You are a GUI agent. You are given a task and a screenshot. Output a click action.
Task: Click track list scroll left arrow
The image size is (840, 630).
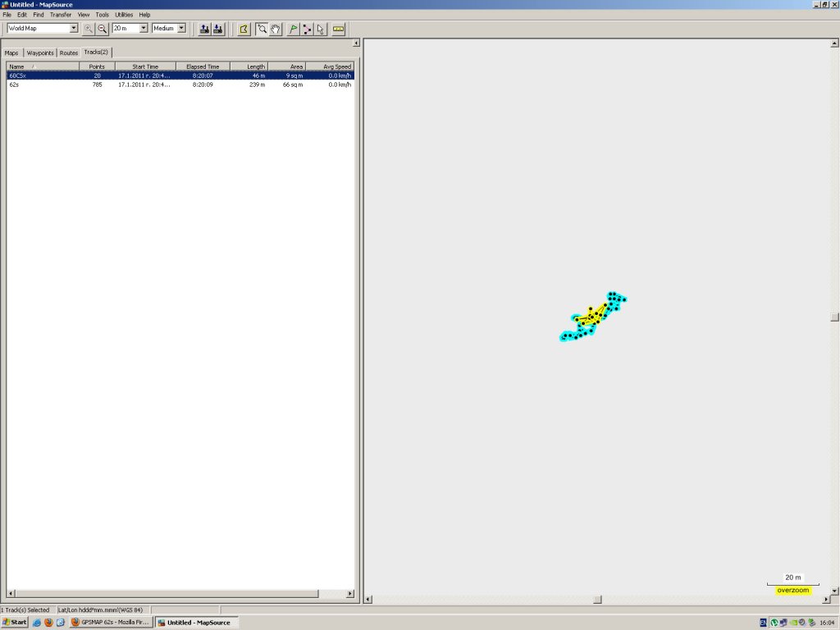(x=11, y=594)
